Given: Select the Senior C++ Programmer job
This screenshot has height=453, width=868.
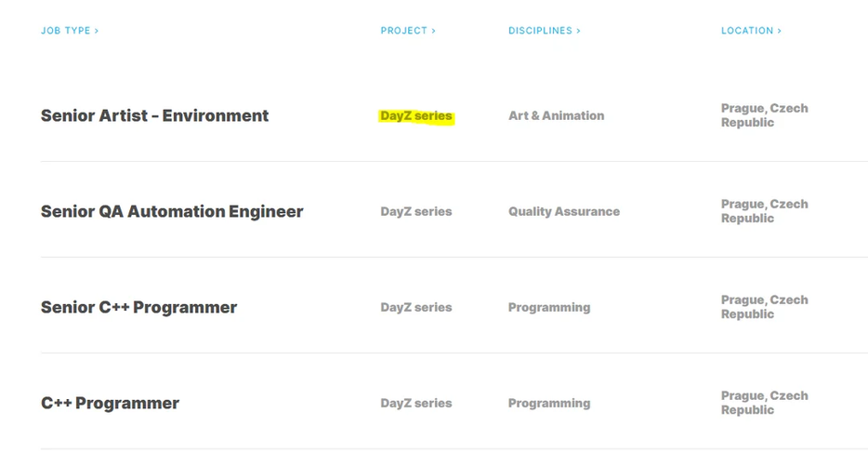Looking at the screenshot, I should pyautogui.click(x=138, y=308).
